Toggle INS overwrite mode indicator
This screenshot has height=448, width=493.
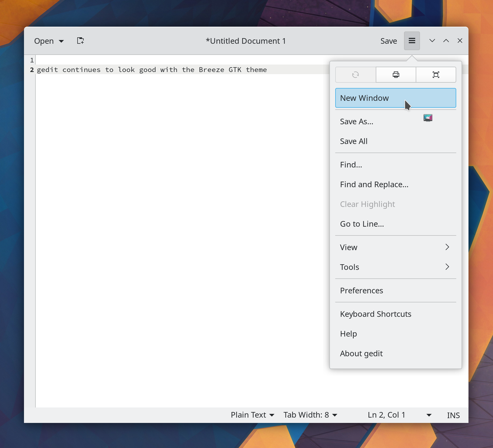(453, 415)
